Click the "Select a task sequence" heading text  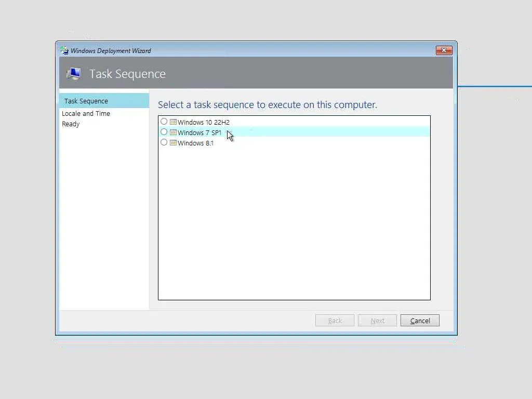click(x=268, y=104)
